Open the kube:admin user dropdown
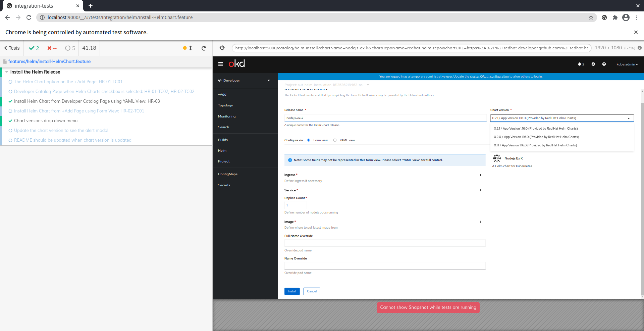This screenshot has height=331, width=644. (x=627, y=64)
